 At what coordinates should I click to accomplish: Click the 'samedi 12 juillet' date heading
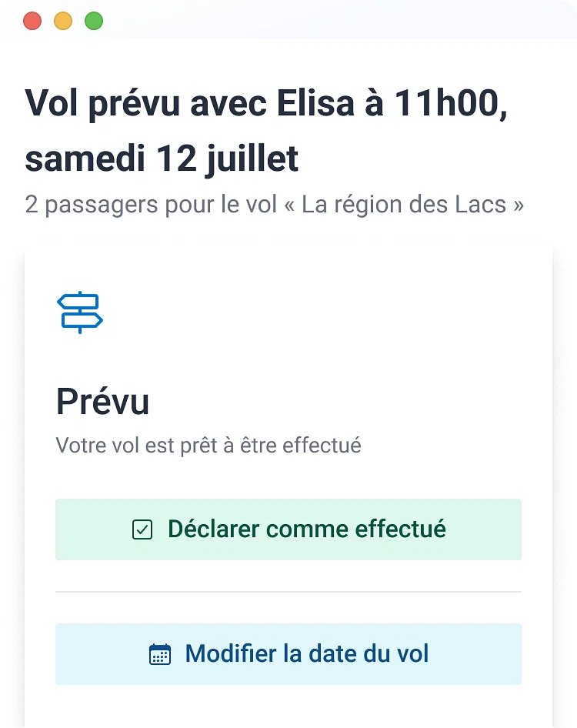pyautogui.click(x=162, y=159)
